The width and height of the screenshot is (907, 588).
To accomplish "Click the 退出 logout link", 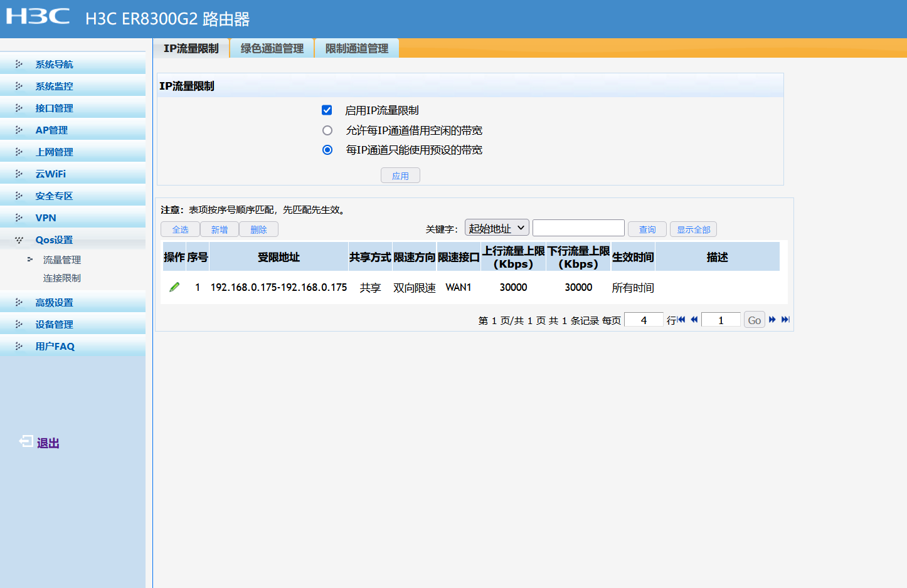I will 48,443.
